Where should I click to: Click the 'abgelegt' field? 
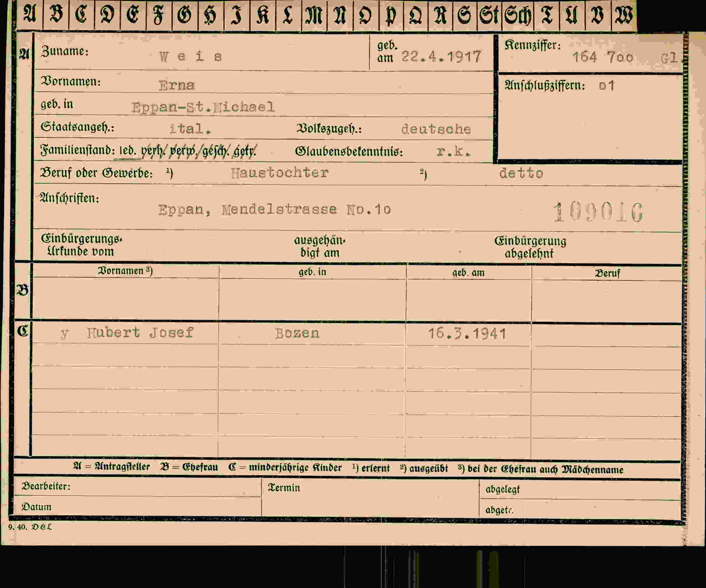(x=580, y=490)
